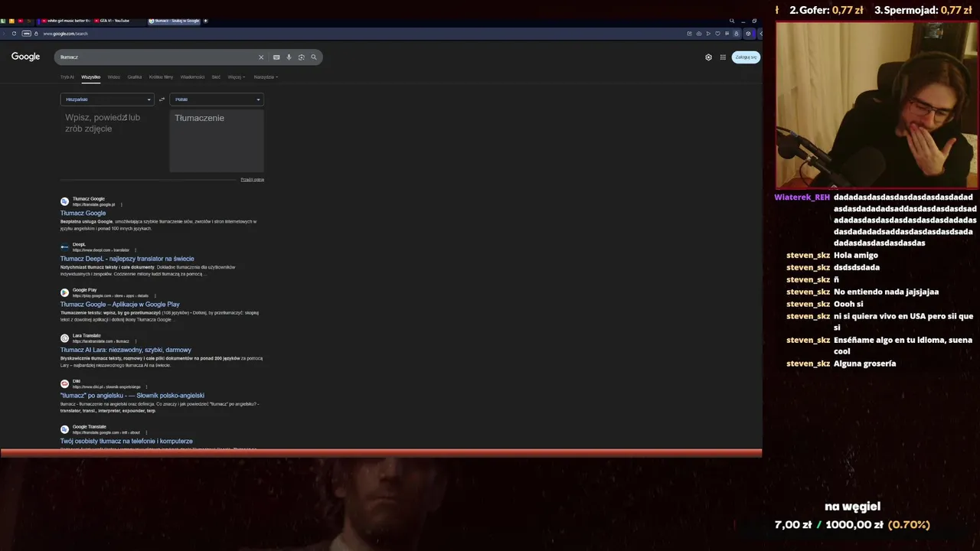
Task: Click the Wiaterek_REH chat username
Action: click(x=802, y=197)
